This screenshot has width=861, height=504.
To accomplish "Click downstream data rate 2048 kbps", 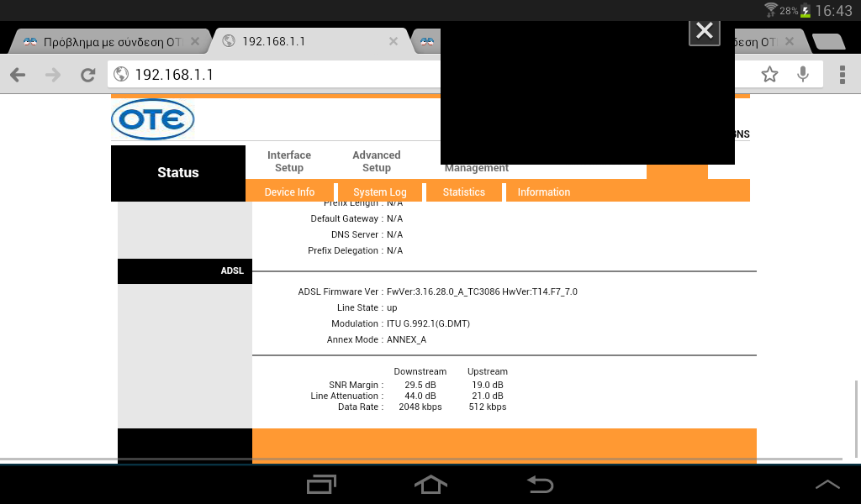I will (x=420, y=407).
